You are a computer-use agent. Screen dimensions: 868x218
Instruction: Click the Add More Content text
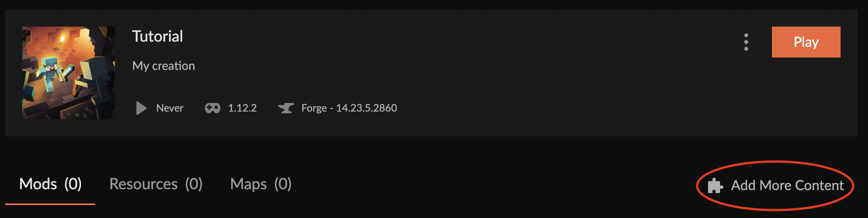tap(787, 185)
